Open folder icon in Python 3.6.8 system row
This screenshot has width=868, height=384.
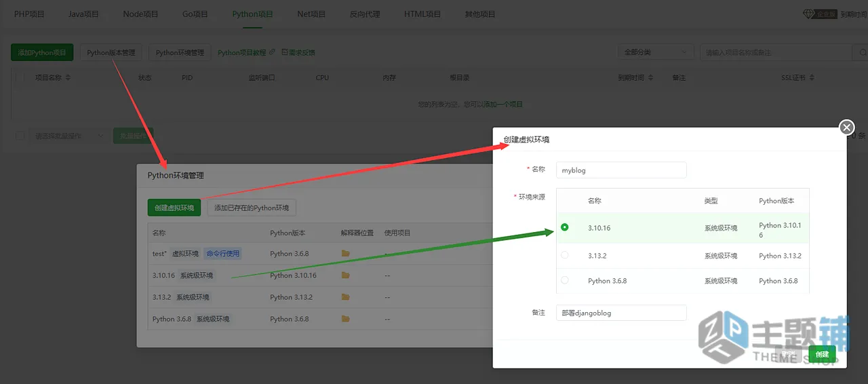(x=346, y=319)
